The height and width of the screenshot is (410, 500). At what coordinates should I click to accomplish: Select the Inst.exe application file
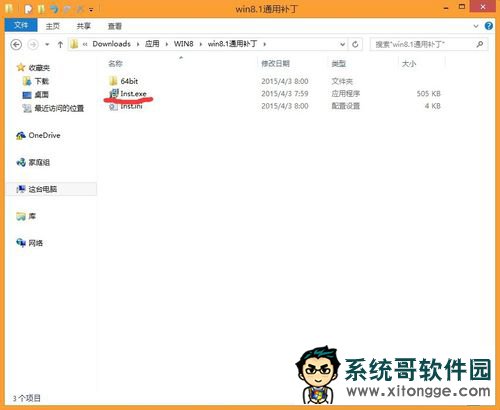pos(128,94)
